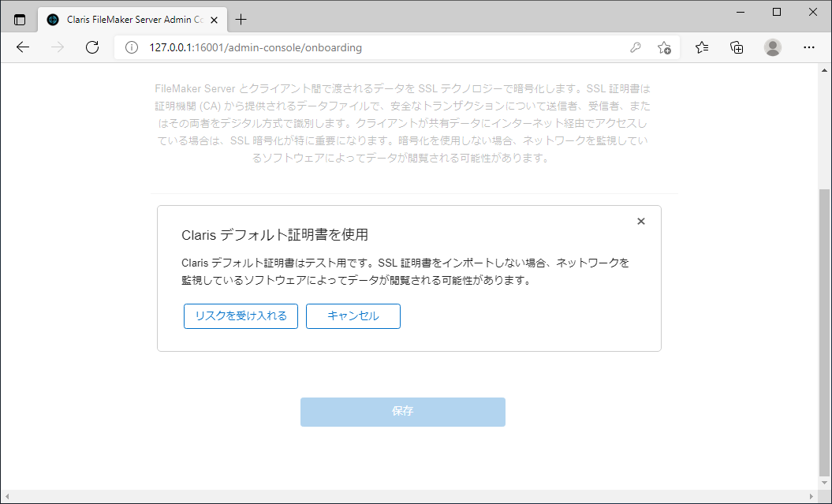Screen dimensions: 832x504
Task: Open the browser settings menu
Action: [x=809, y=47]
